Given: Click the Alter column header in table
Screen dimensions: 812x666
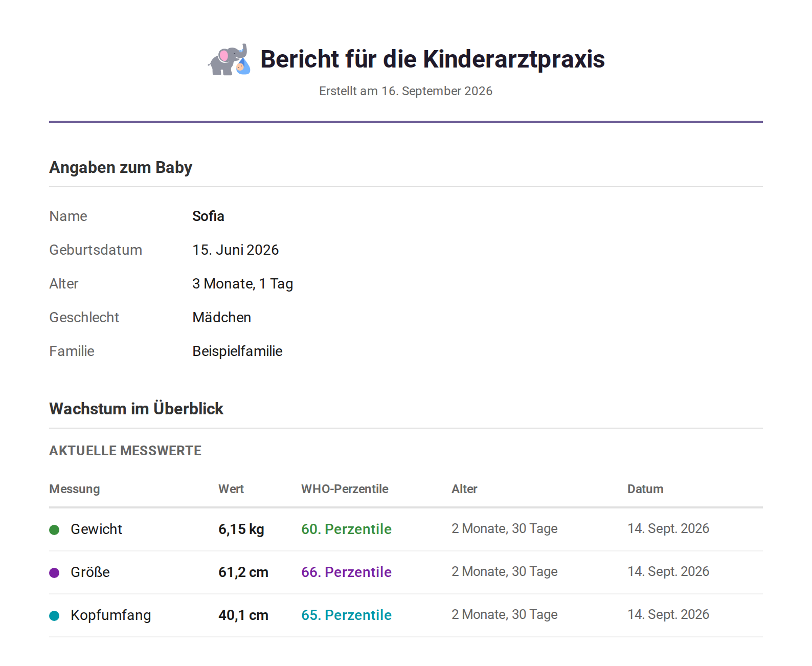Looking at the screenshot, I should click(x=464, y=489).
